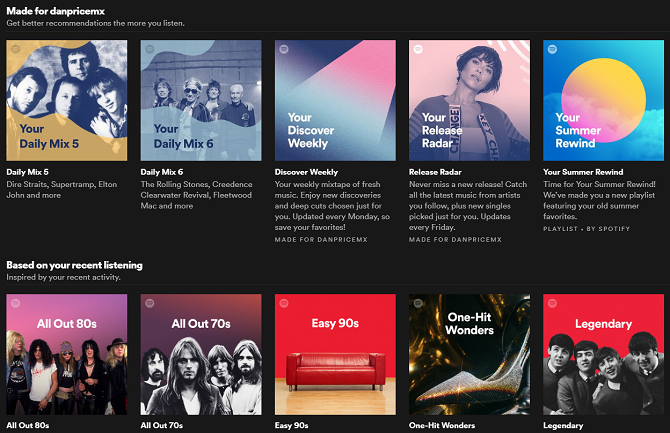Click 'MADE FOR DANPRICEMX' under Discover Weekly
The width and height of the screenshot is (670, 433).
321,240
